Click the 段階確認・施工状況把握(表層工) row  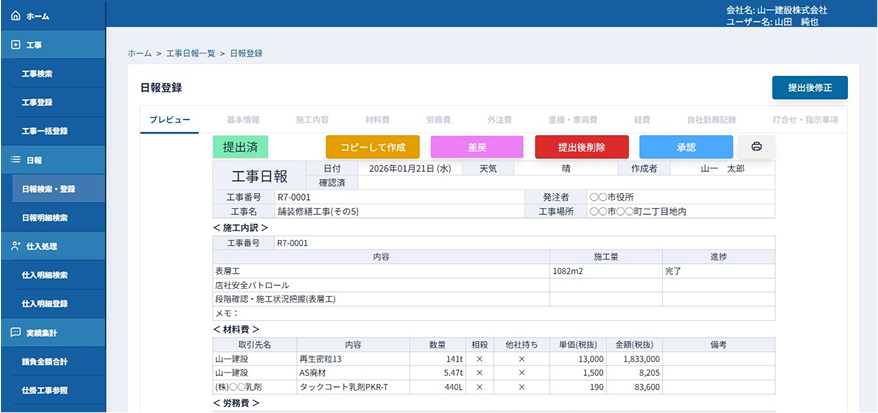pyautogui.click(x=494, y=299)
